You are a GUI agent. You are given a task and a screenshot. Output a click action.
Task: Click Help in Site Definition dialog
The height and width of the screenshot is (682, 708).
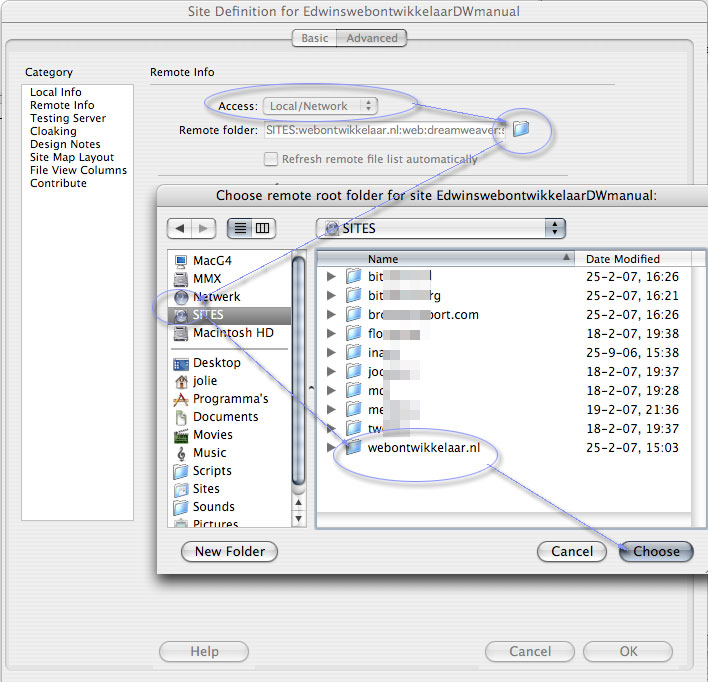[x=204, y=651]
